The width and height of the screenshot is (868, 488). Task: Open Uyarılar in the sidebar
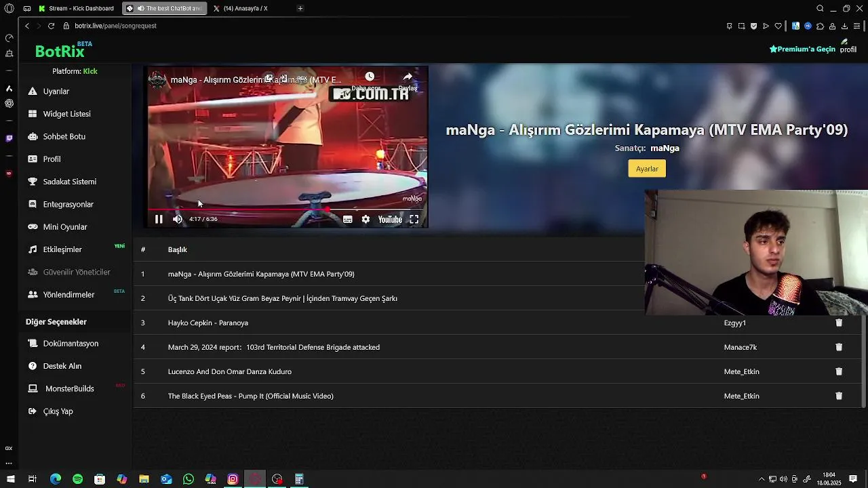coord(56,91)
